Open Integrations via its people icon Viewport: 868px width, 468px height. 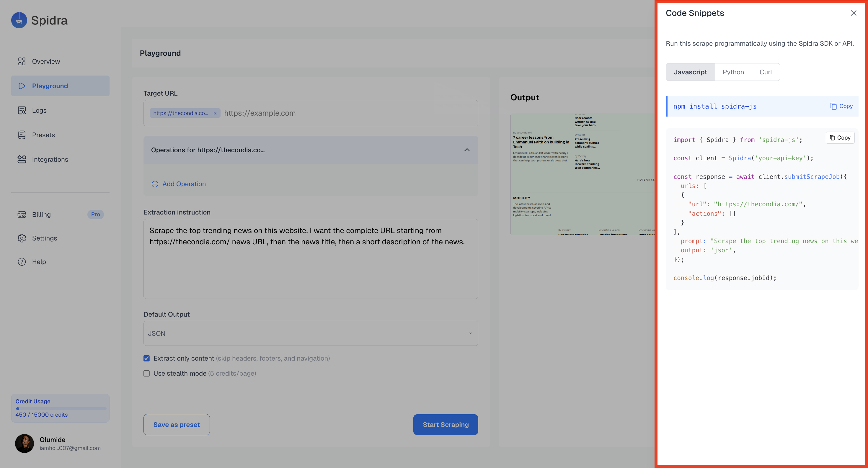[22, 159]
